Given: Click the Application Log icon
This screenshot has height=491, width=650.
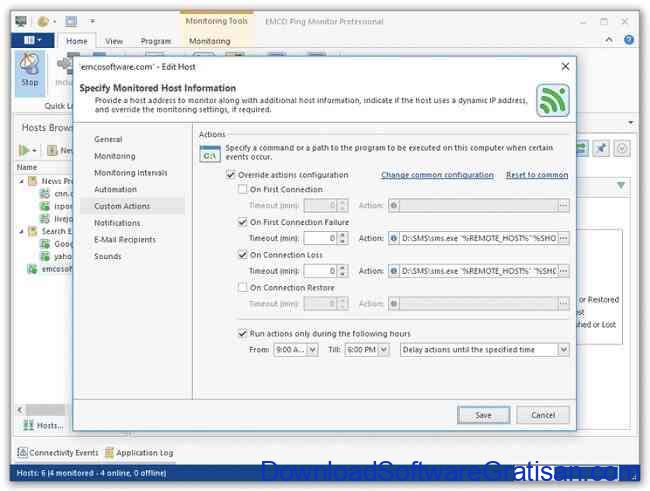Looking at the screenshot, I should (109, 452).
